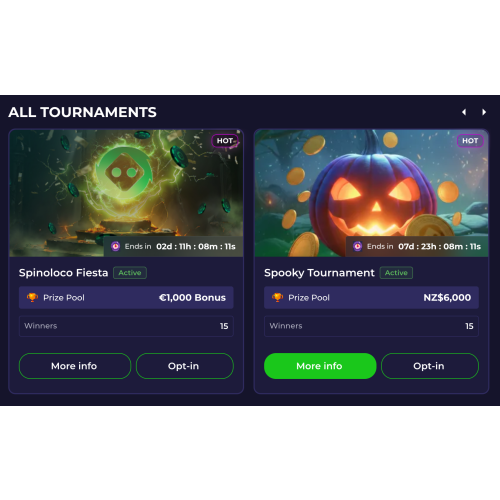500x500 pixels.
Task: Click timer clock icon on Spooky Tournament
Action: pyautogui.click(x=357, y=246)
